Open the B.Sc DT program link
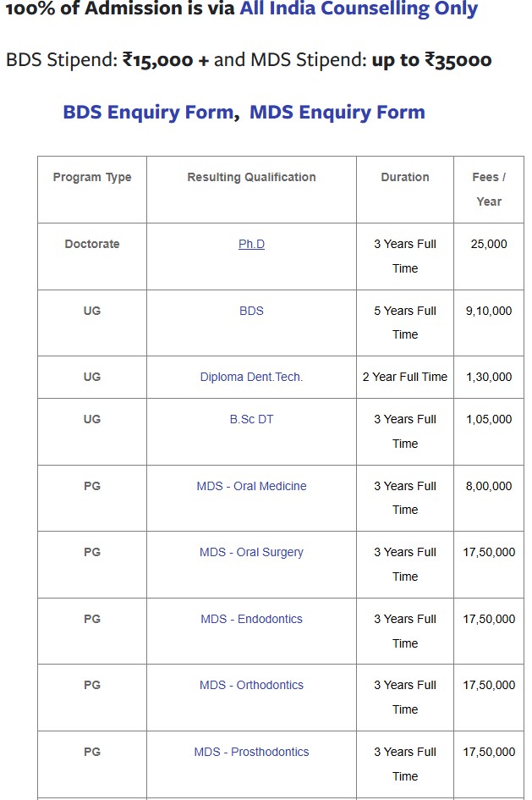The height and width of the screenshot is (800, 532). (x=251, y=419)
